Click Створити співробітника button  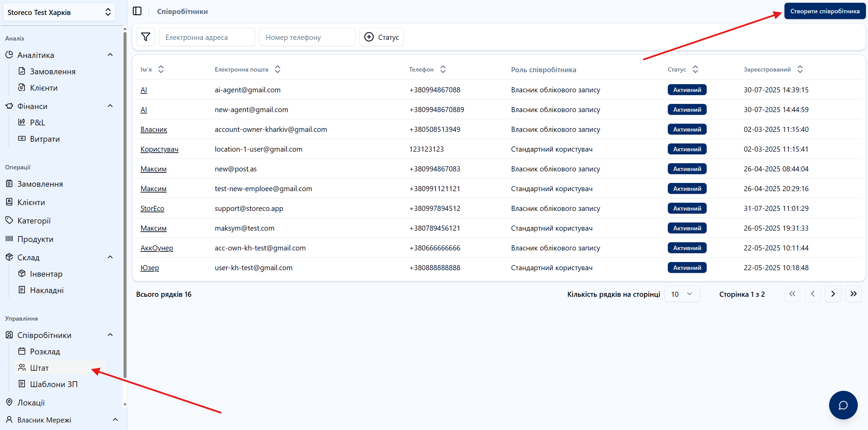point(824,11)
